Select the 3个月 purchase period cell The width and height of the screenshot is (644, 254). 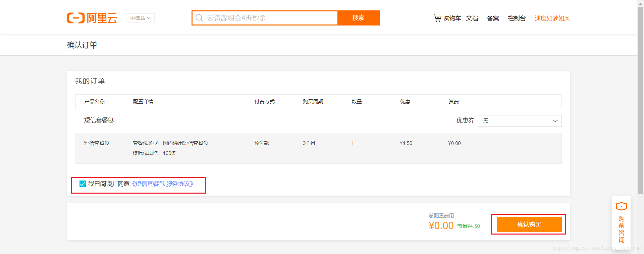309,143
